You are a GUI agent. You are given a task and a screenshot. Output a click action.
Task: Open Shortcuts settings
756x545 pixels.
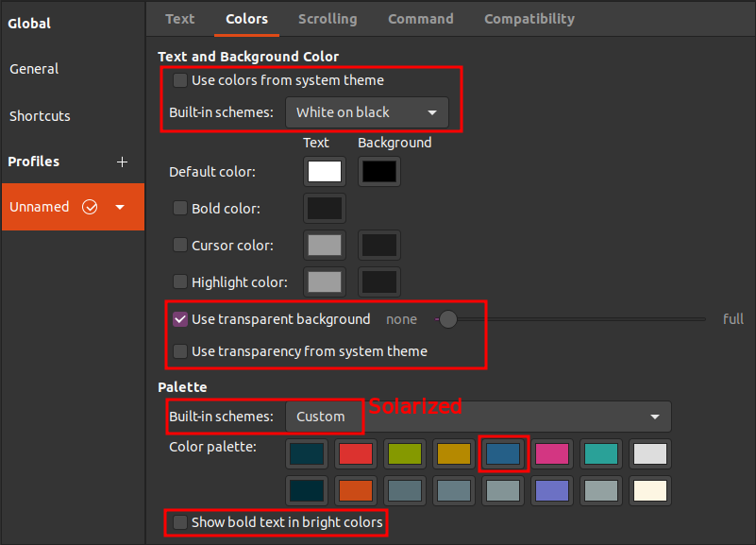pos(40,116)
